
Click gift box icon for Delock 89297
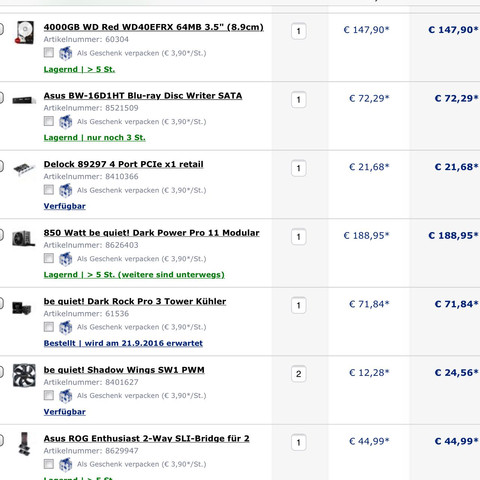pos(65,190)
